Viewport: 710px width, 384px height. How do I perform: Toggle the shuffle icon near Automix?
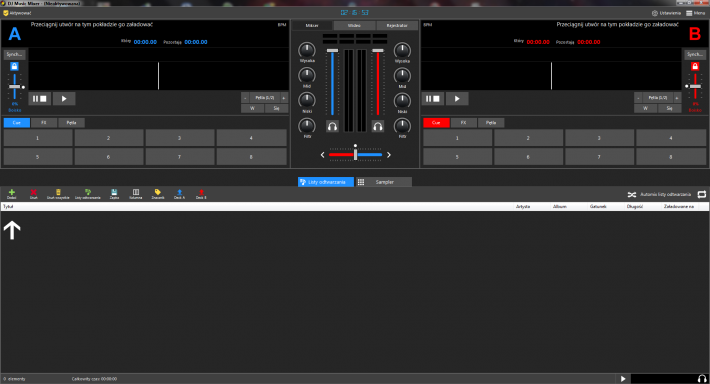[x=632, y=194]
